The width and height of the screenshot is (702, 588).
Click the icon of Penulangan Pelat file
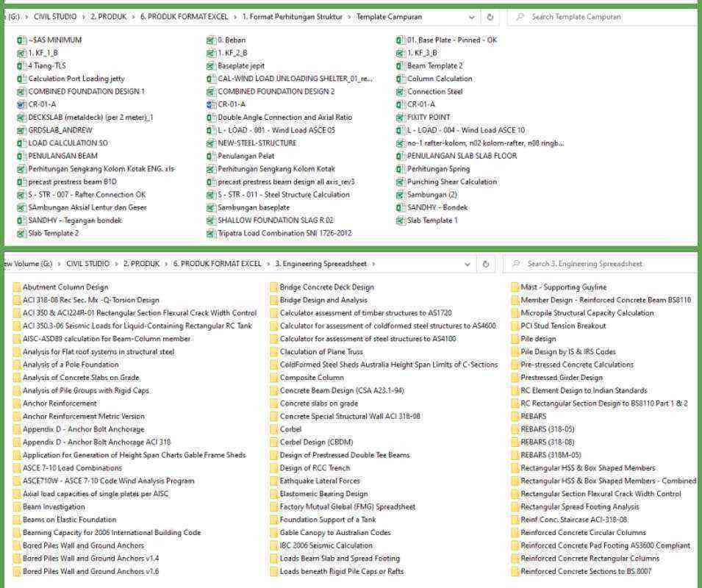tap(210, 156)
